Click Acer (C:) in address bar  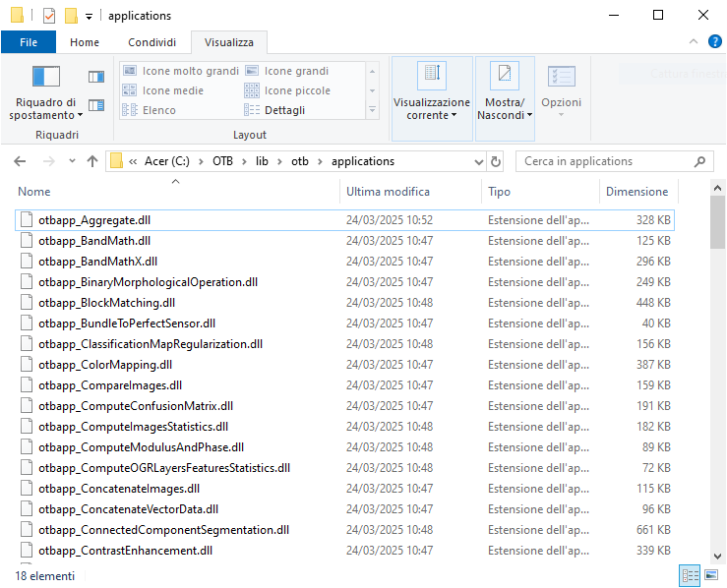coord(167,161)
